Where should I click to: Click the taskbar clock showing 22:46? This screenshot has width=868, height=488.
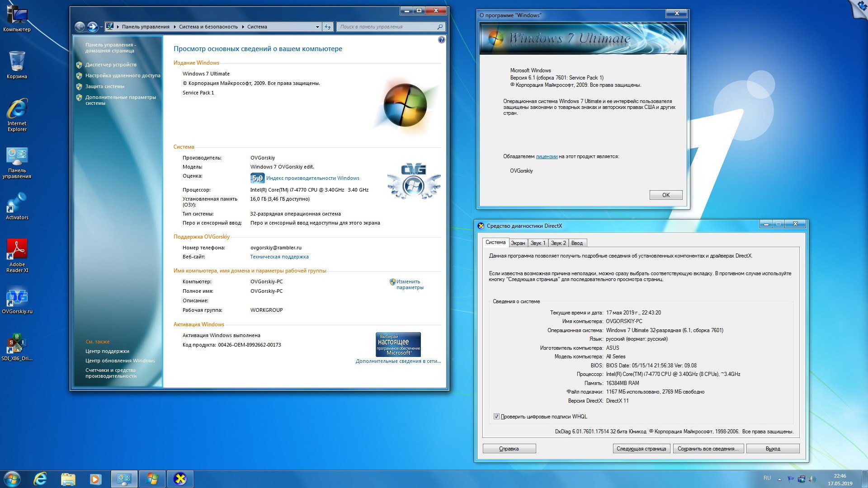(x=840, y=479)
